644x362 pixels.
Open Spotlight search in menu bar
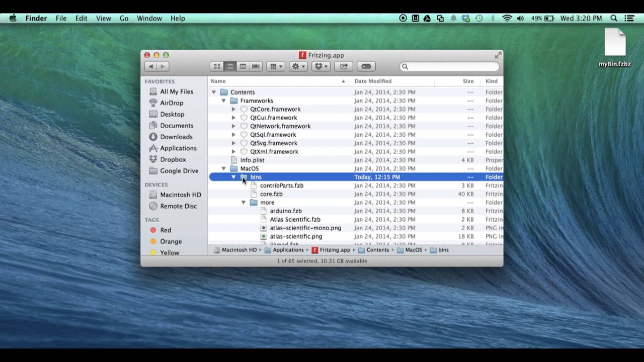tap(614, 18)
